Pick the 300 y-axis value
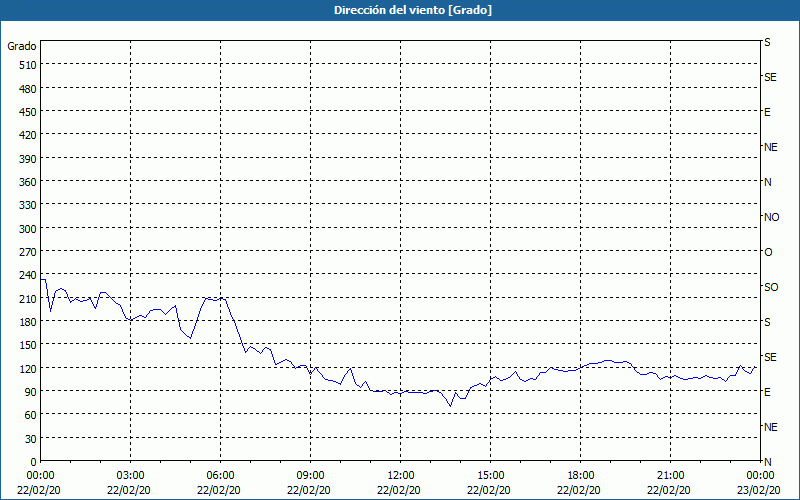 tap(28, 229)
